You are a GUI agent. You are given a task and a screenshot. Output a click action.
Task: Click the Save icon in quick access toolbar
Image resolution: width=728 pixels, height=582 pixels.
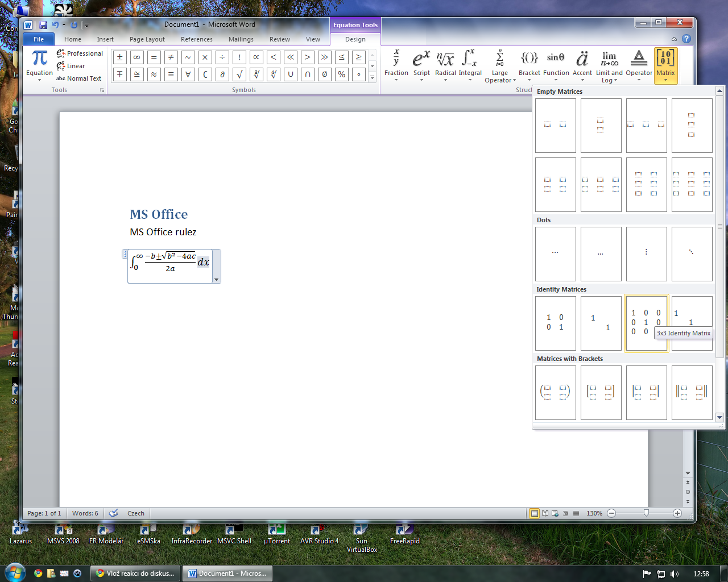pyautogui.click(x=43, y=25)
